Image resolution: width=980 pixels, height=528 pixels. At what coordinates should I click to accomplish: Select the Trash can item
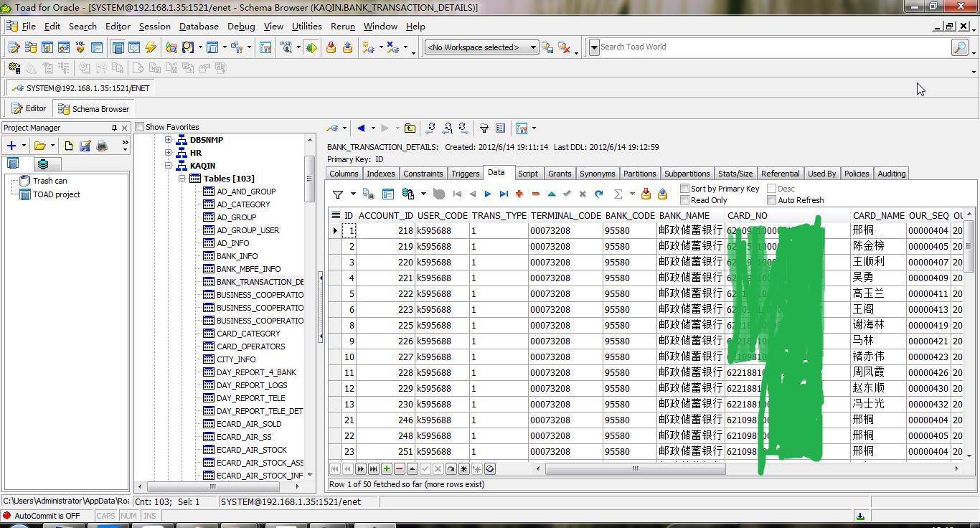[50, 181]
